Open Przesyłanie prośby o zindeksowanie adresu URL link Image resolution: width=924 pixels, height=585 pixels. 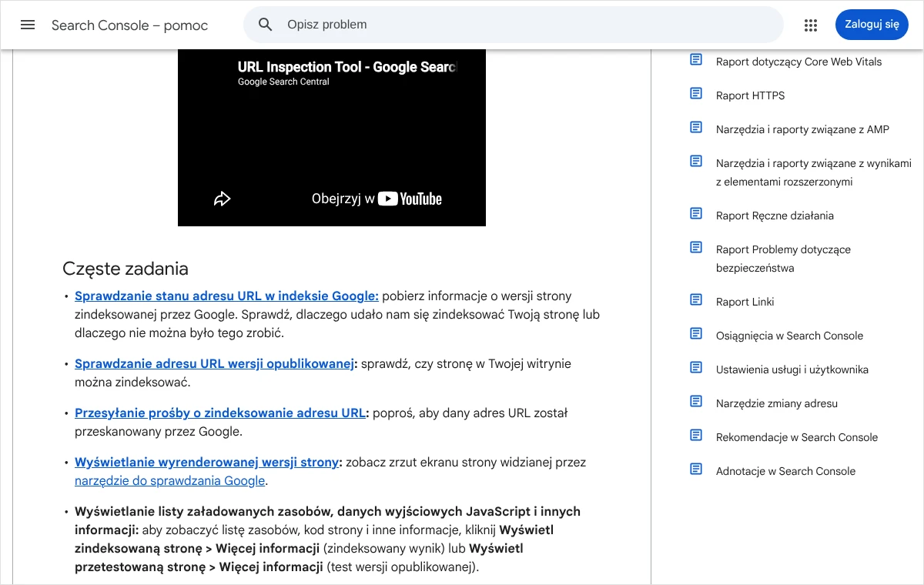coord(219,413)
